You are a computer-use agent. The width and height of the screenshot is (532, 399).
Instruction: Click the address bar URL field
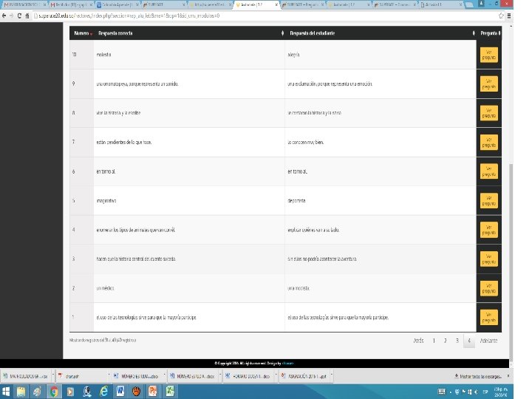pos(265,16)
